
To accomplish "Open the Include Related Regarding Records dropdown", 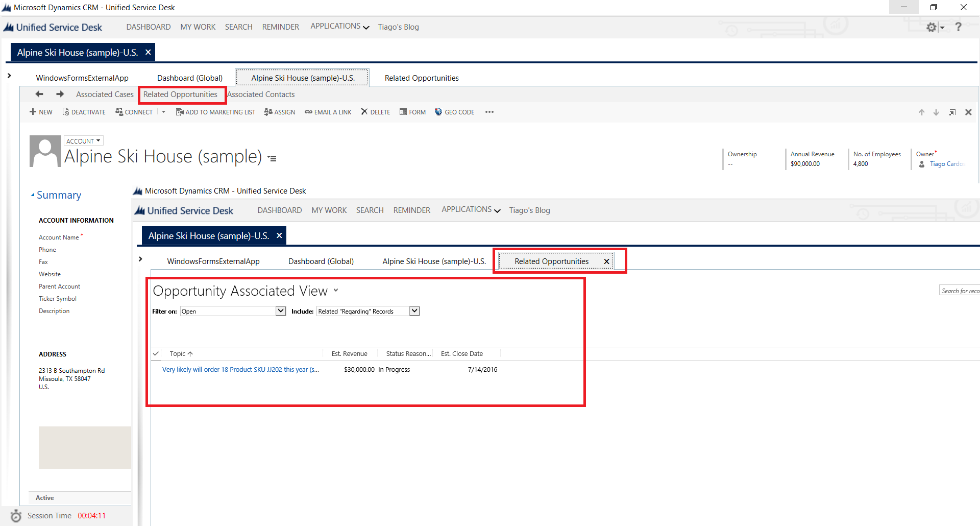I will (414, 311).
